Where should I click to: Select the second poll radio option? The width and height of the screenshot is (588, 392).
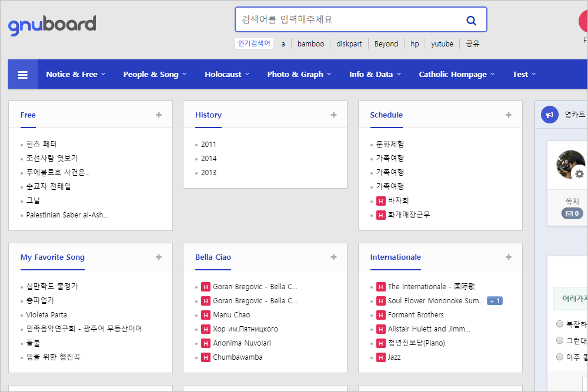[560, 340]
